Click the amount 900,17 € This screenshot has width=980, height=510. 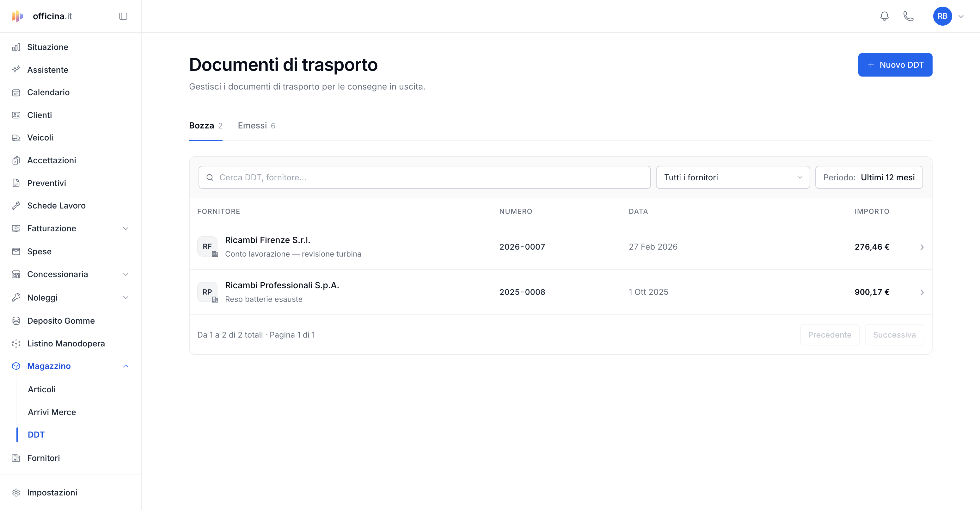(872, 292)
